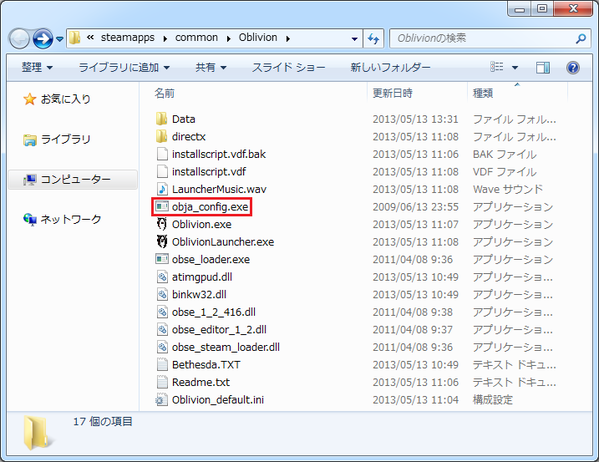Open the ライブラリに追加 menu
The height and width of the screenshot is (462, 599).
[x=124, y=68]
